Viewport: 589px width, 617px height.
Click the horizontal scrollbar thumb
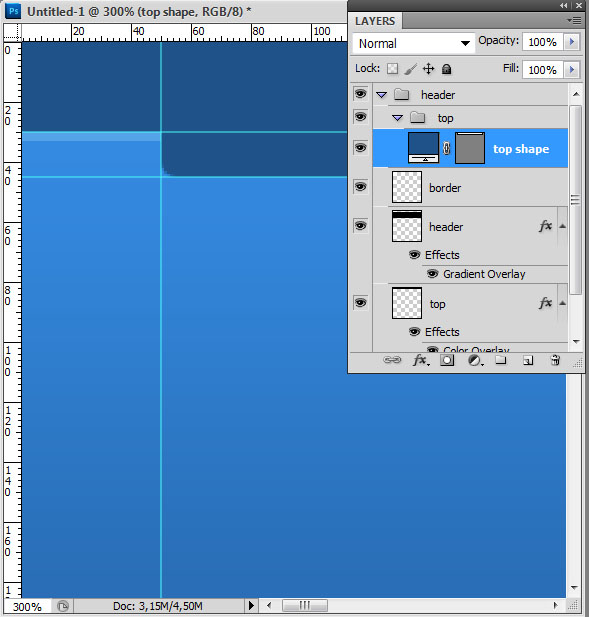[x=305, y=606]
